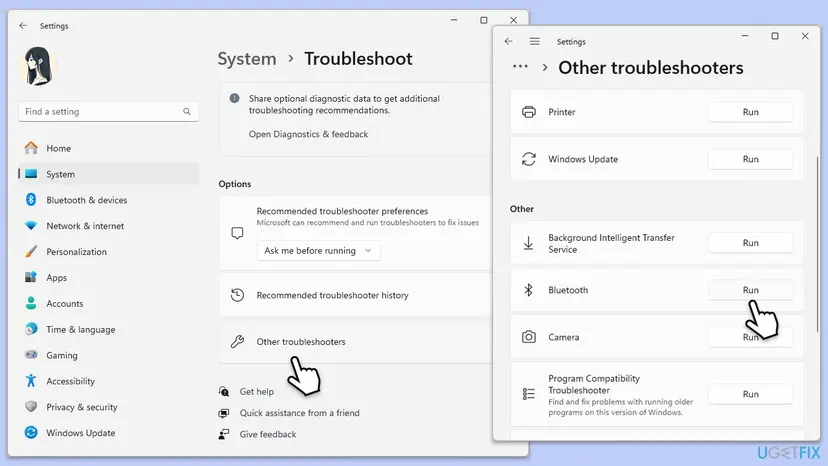
Task: Click the wrench icon beside Other troubleshooters
Action: coord(237,341)
